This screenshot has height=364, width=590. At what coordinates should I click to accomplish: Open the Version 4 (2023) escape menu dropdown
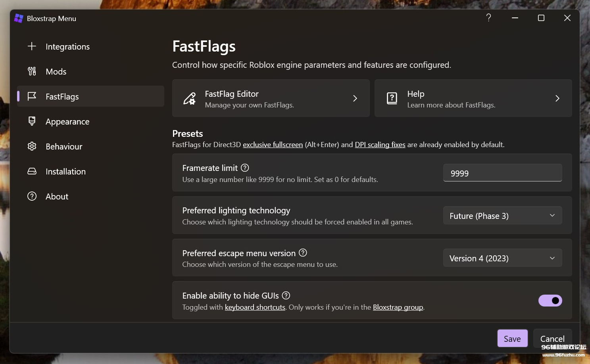(x=502, y=258)
